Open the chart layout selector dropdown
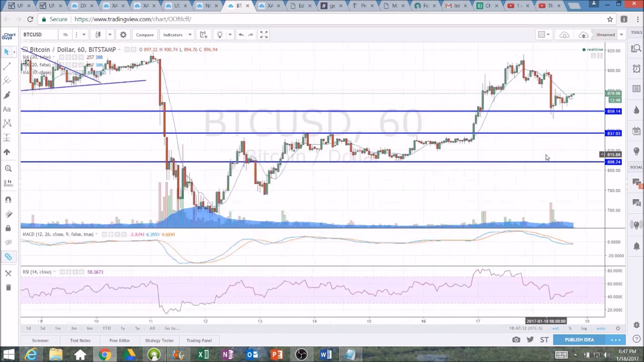This screenshot has width=644, height=362. (544, 35)
